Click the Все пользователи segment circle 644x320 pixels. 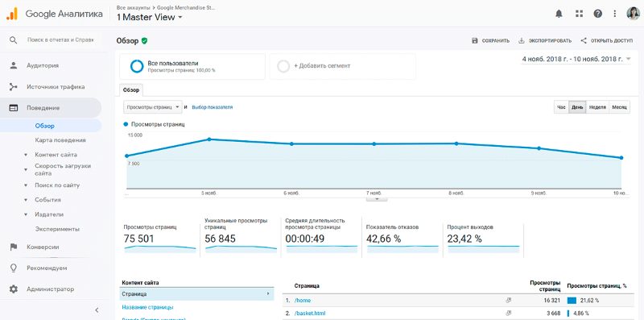[136, 66]
